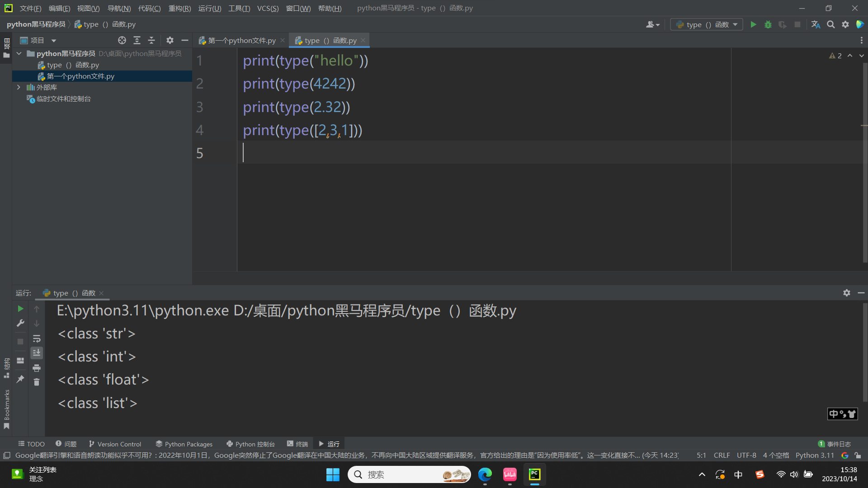Toggle scroll to end of output
This screenshot has width=868, height=488.
tap(37, 353)
